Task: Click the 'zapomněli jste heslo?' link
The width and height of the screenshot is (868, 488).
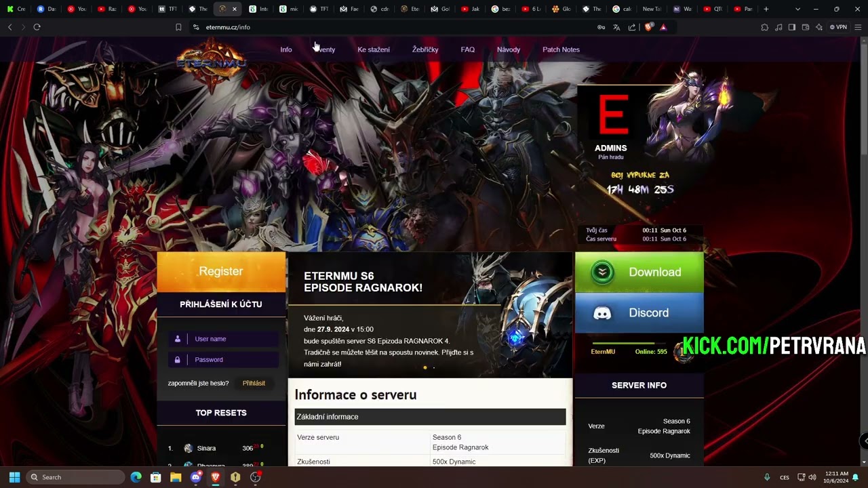Action: pyautogui.click(x=199, y=384)
